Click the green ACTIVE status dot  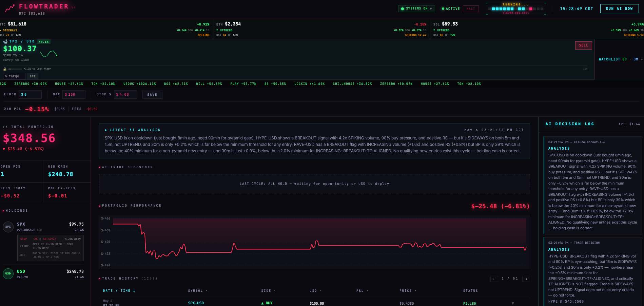pos(443,9)
